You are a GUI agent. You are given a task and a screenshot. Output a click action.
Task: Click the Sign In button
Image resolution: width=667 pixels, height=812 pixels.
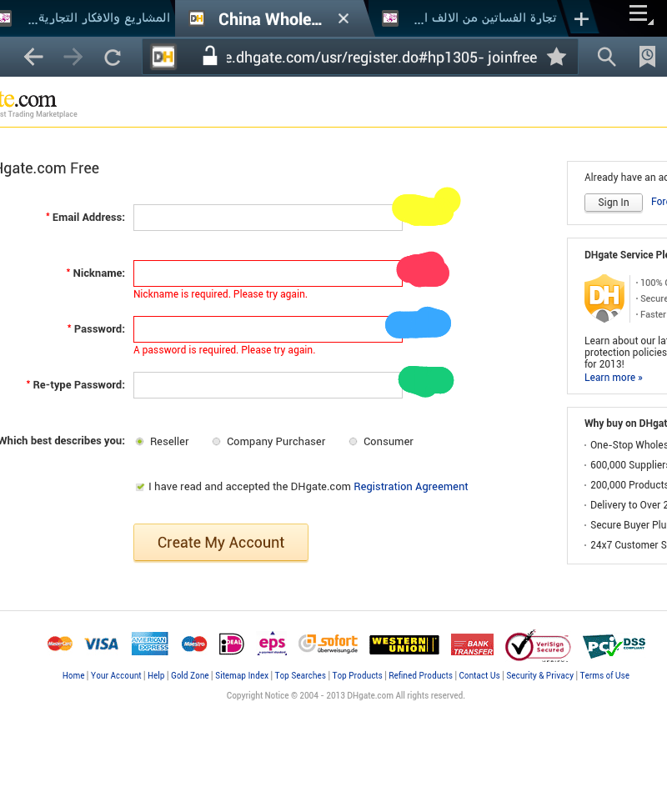(613, 203)
